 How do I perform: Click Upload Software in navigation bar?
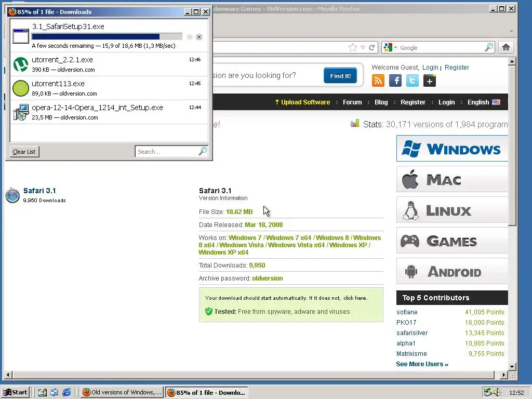coord(302,102)
